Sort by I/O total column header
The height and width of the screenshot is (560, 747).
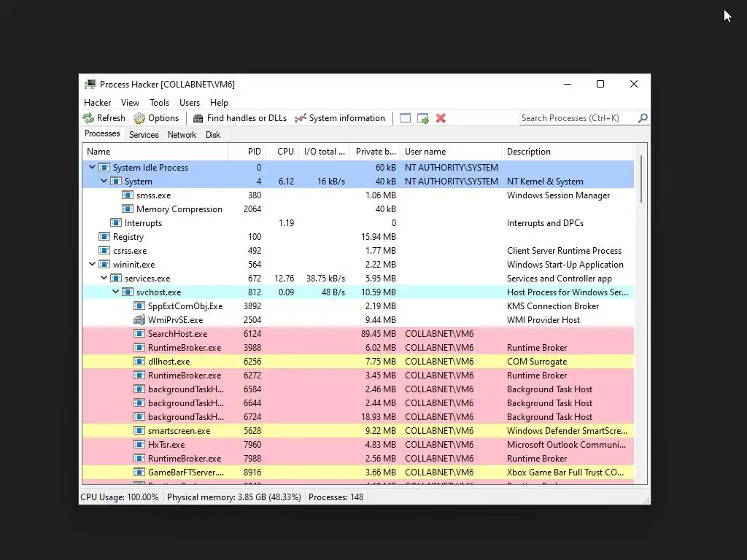[324, 152]
